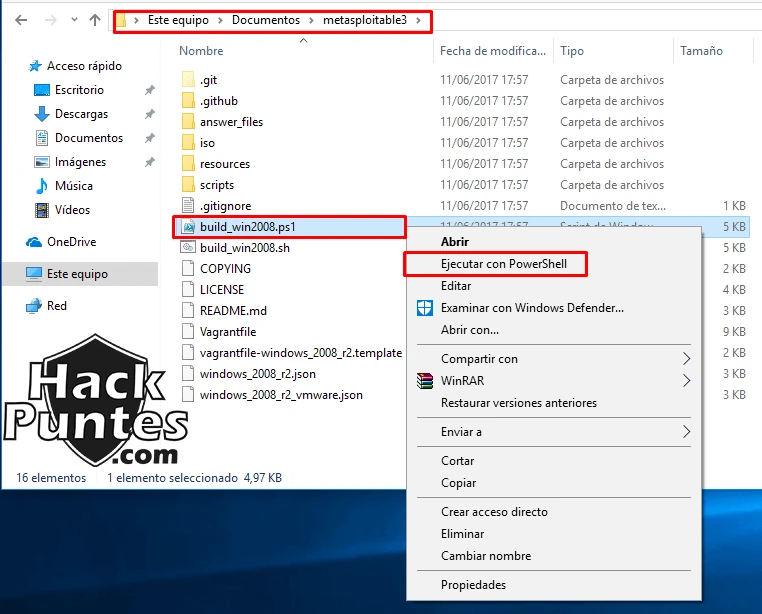The height and width of the screenshot is (614, 762).
Task: Choose Abrir con... in context menu
Action: (554, 330)
